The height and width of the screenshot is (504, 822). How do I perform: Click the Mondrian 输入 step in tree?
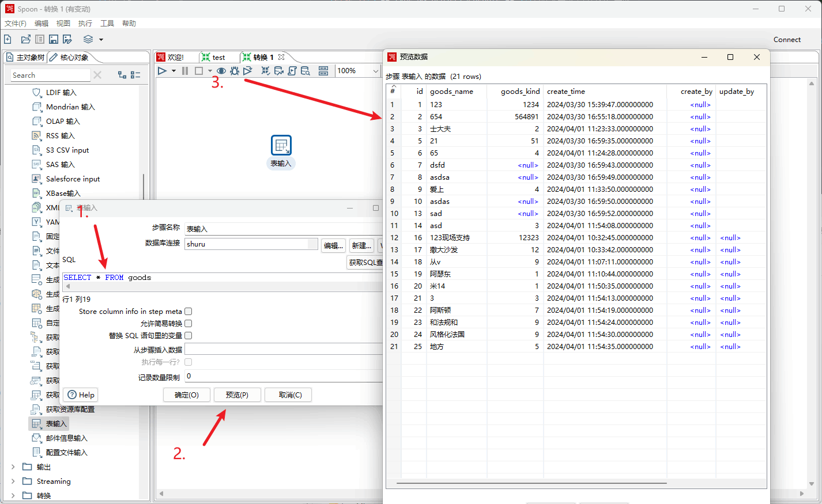(70, 107)
